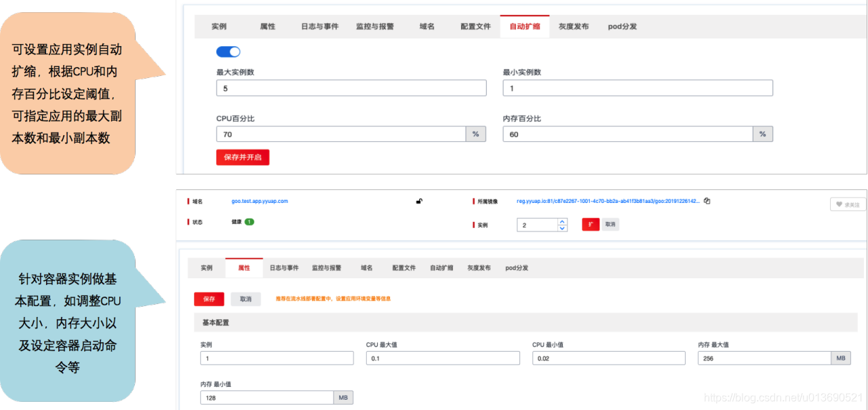The width and height of the screenshot is (868, 410).
Task: Click the 求关注 heart follow button
Action: [848, 204]
